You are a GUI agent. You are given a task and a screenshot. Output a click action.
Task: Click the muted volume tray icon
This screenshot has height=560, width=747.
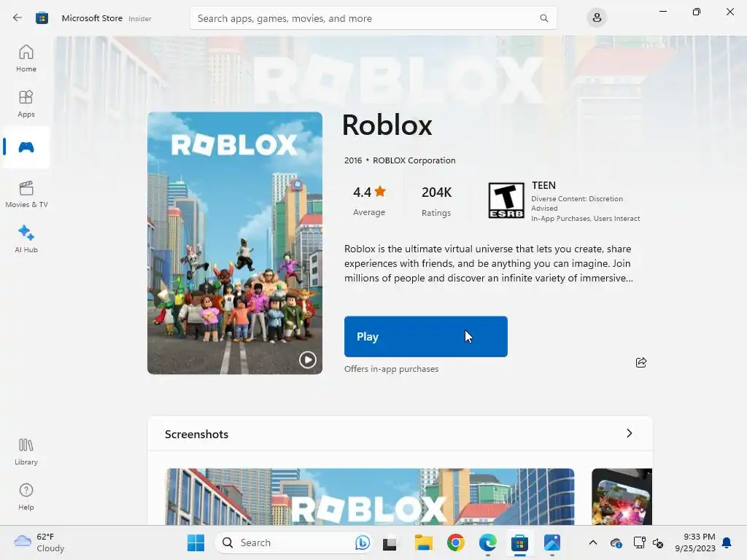(x=659, y=542)
